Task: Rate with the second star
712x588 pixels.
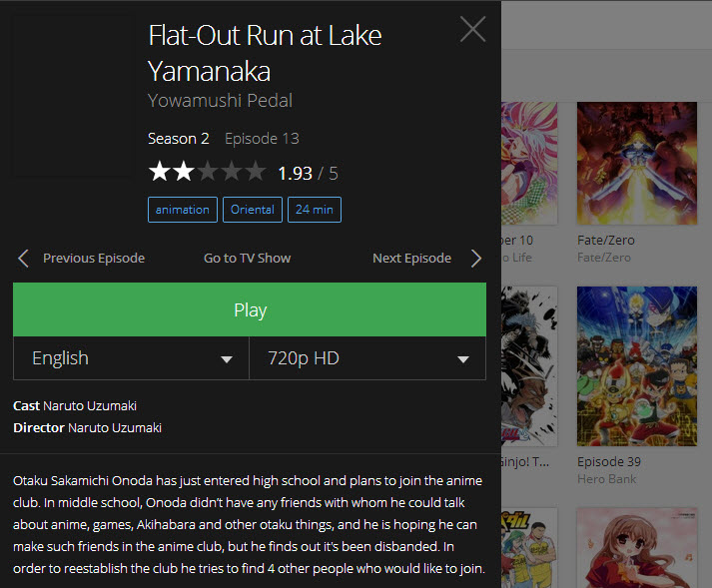Action: tap(184, 172)
